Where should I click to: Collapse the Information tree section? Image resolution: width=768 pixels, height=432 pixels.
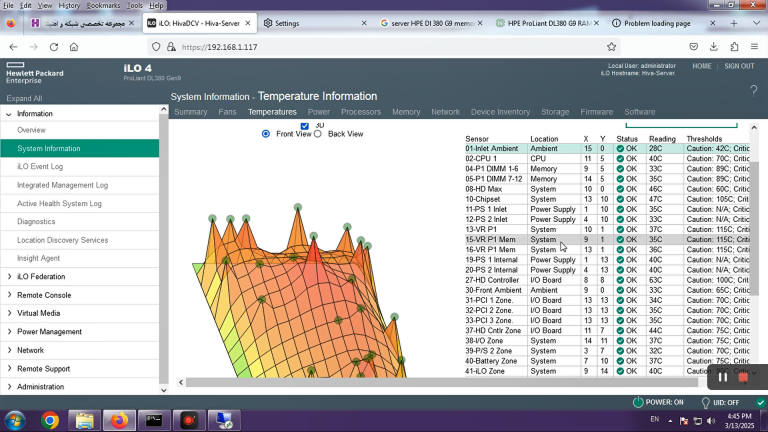point(9,114)
